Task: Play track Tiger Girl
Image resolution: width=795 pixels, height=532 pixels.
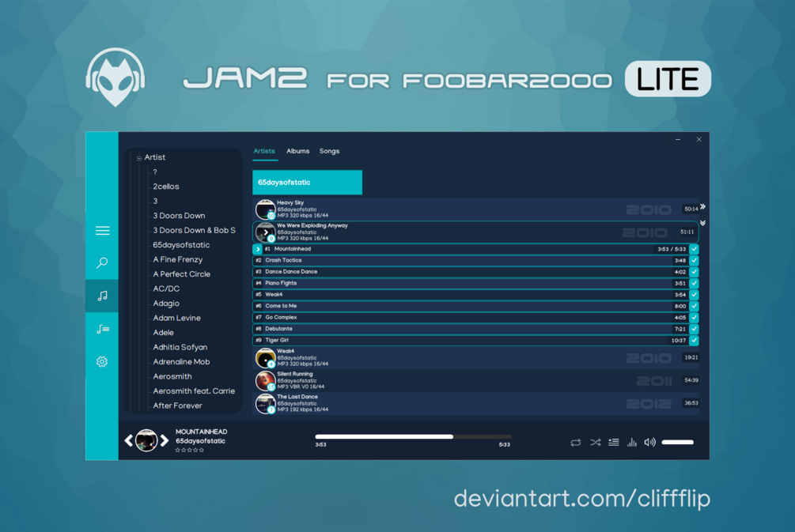Action: [471, 341]
